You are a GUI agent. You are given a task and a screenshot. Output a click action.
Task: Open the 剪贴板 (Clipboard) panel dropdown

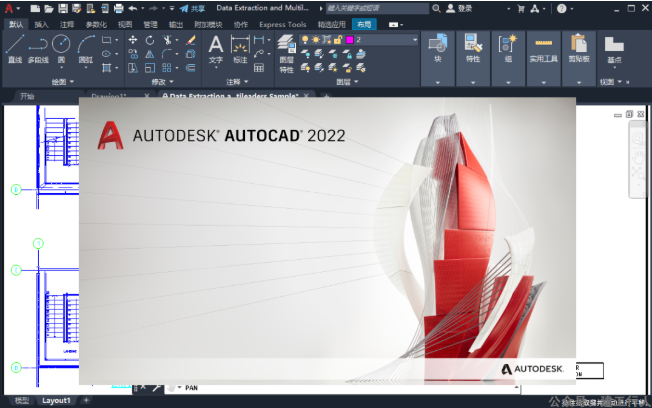click(x=579, y=82)
